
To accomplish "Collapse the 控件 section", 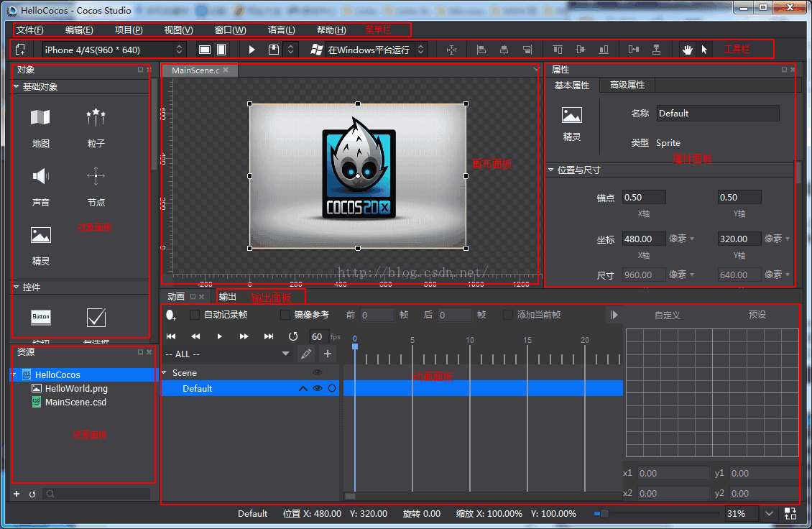I will coord(16,287).
